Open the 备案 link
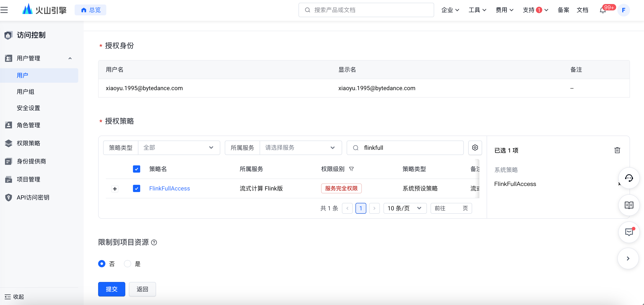The width and height of the screenshot is (644, 305). [563, 10]
